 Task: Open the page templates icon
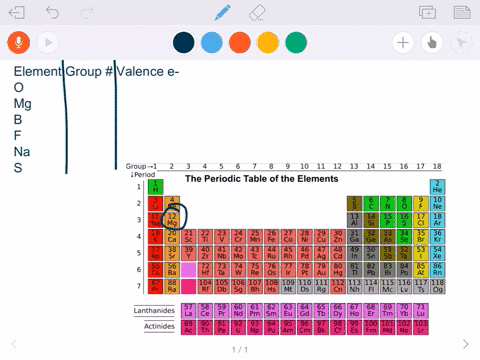(x=462, y=13)
